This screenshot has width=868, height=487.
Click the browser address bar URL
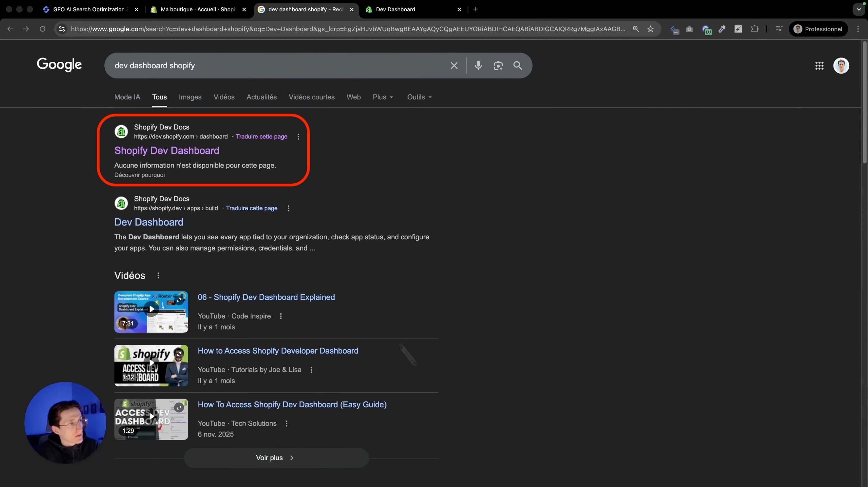click(348, 29)
